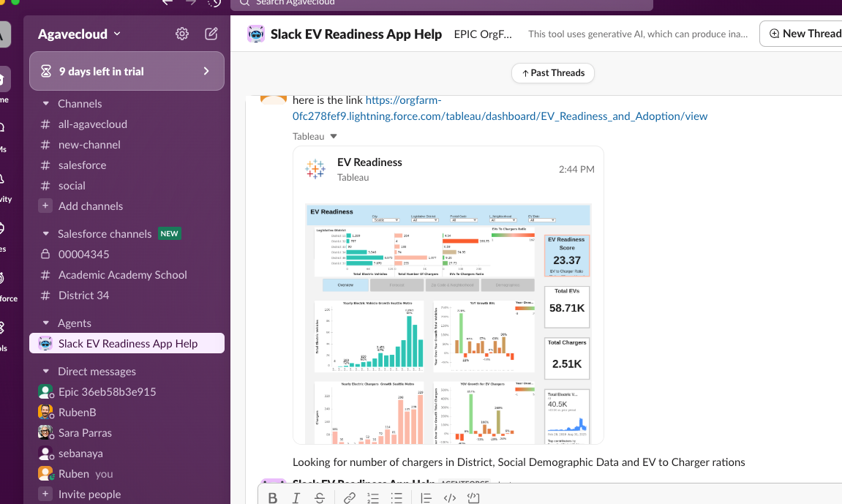Click Add channels
Image resolution: width=842 pixels, height=504 pixels.
(90, 206)
